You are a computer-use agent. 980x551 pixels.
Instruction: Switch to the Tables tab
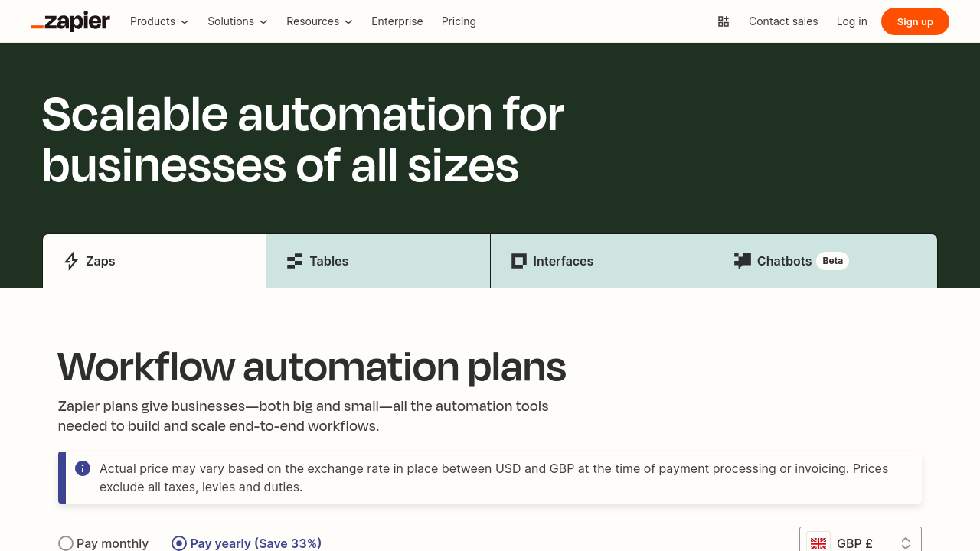tap(378, 261)
